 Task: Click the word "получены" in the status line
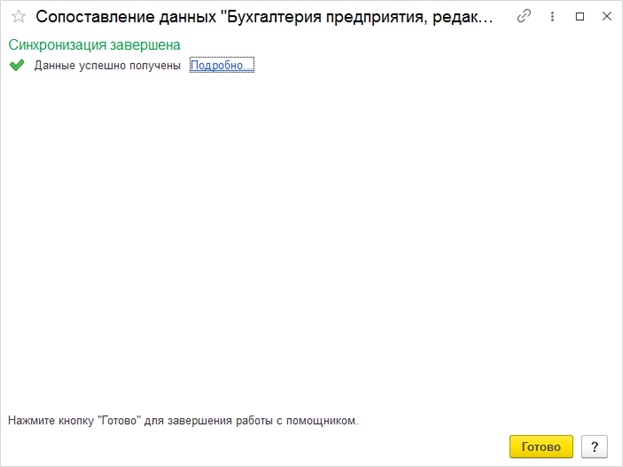[155, 66]
